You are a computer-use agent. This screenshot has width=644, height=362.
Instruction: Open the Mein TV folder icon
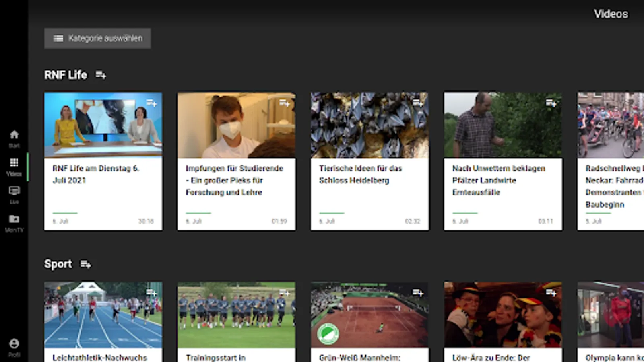[14, 219]
